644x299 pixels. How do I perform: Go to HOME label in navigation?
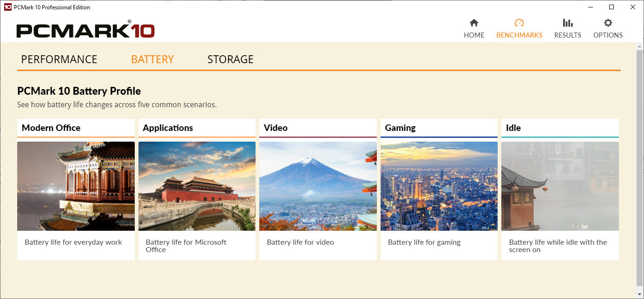coord(474,35)
